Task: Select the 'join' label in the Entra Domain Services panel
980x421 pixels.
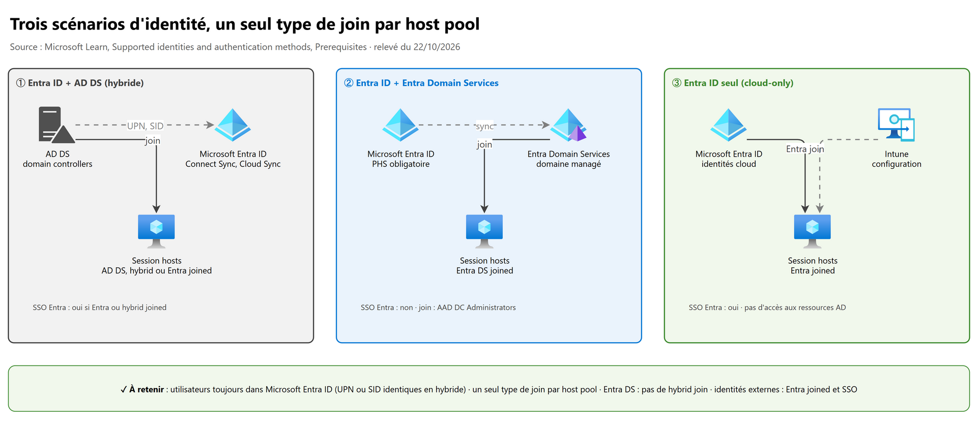Action: 484,144
